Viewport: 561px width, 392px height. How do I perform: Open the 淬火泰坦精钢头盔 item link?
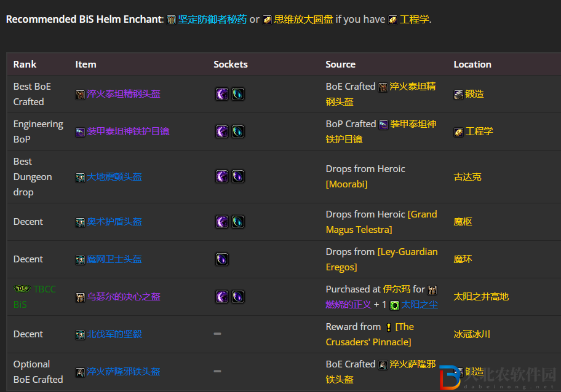(124, 94)
